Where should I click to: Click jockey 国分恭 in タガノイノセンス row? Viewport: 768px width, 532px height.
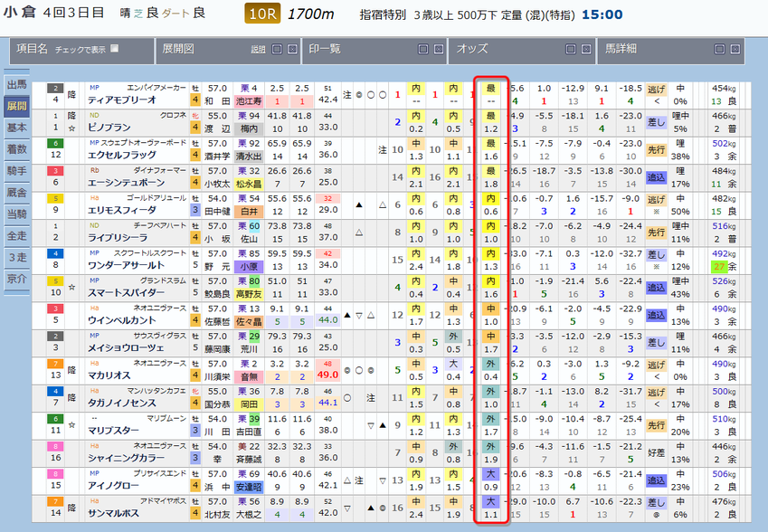[217, 404]
